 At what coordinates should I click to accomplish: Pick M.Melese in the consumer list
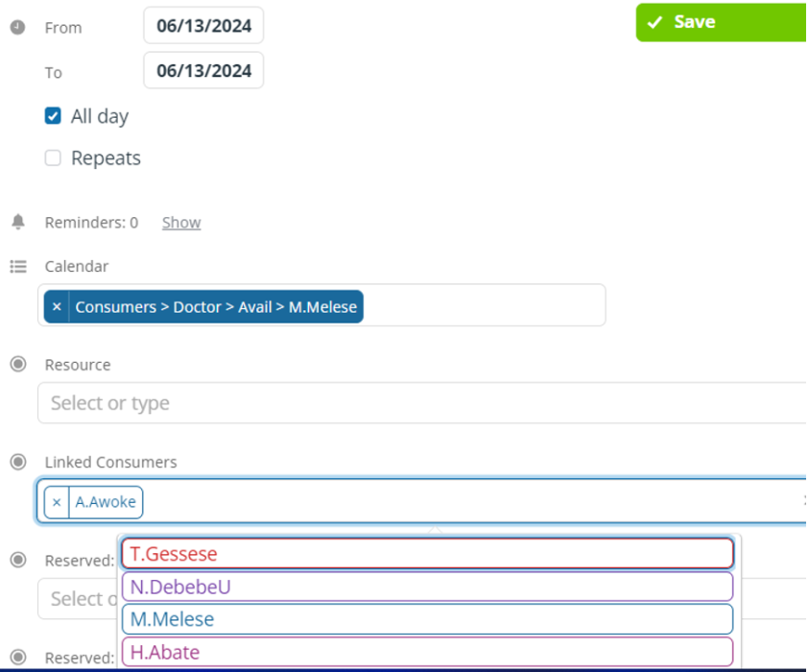pyautogui.click(x=427, y=619)
